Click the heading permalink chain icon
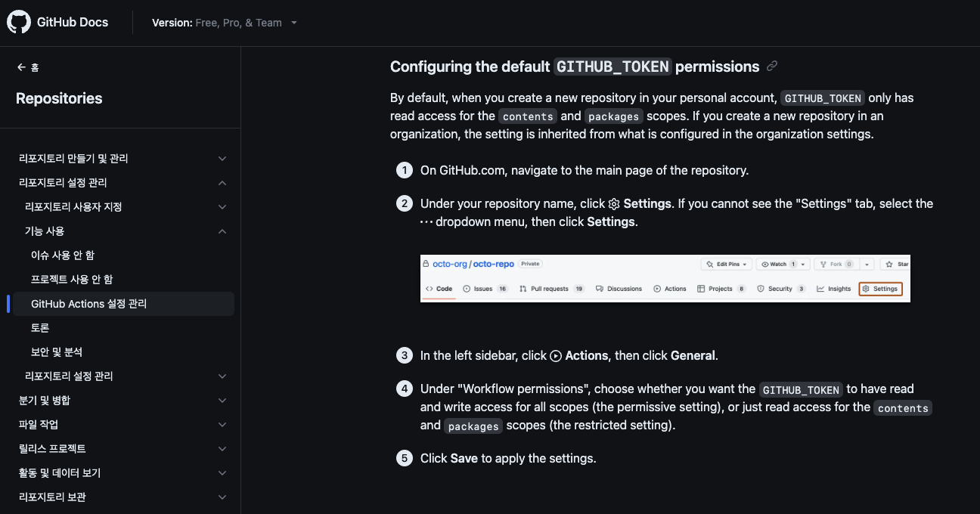Screen dimensions: 980x514 [x=772, y=67]
